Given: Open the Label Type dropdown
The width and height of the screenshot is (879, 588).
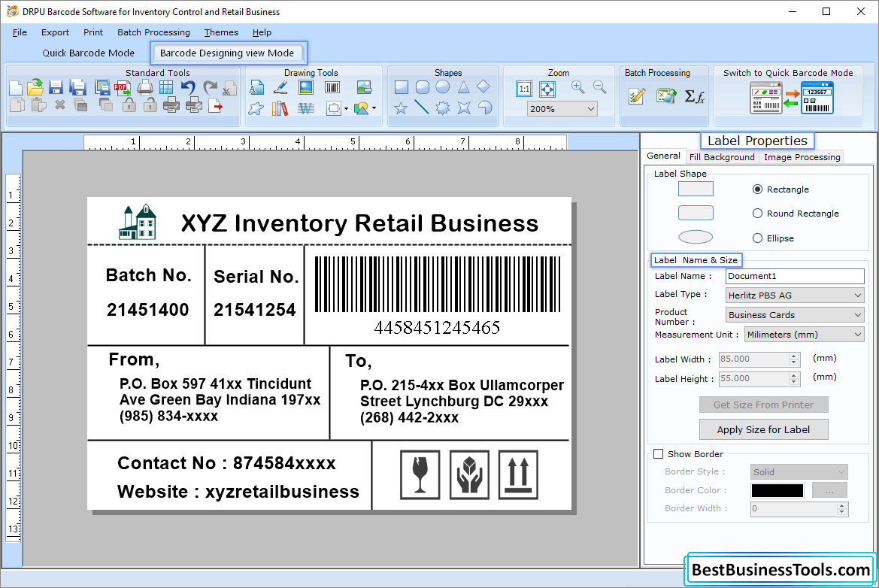Looking at the screenshot, I should tap(795, 296).
